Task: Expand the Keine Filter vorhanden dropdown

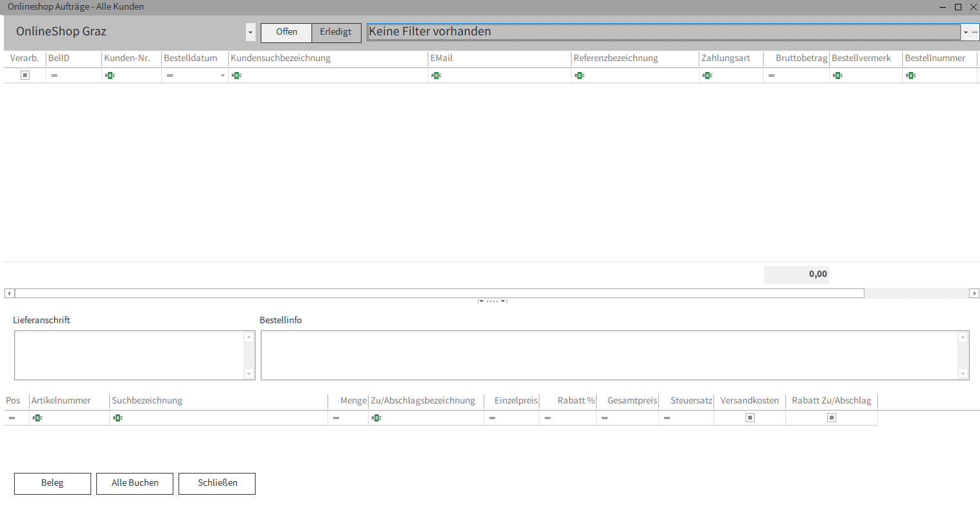Action: (x=965, y=32)
